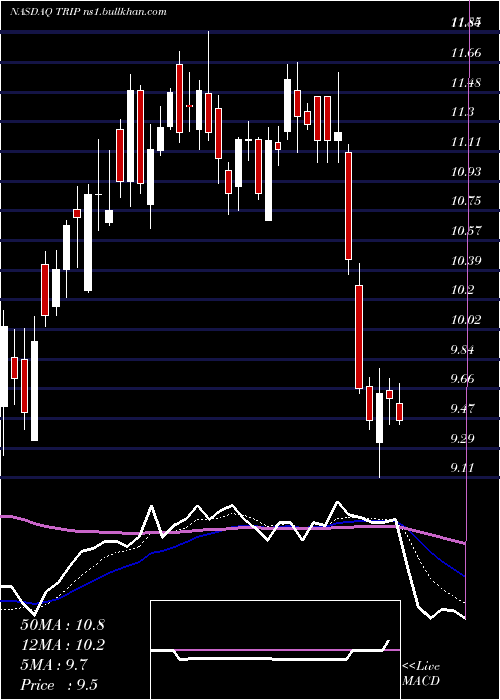This screenshot has height=700, width=500.
Task: Click the 10.39 price axis label
Action: (x=466, y=260)
